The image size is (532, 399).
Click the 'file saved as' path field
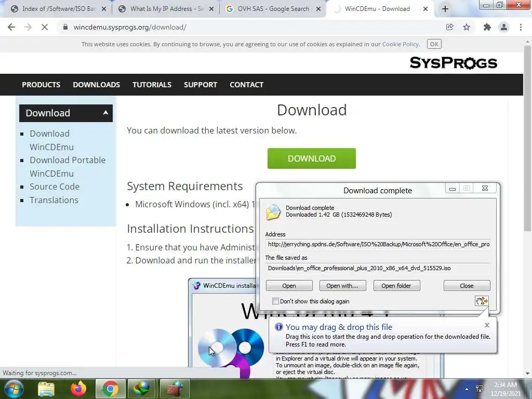pos(378,268)
